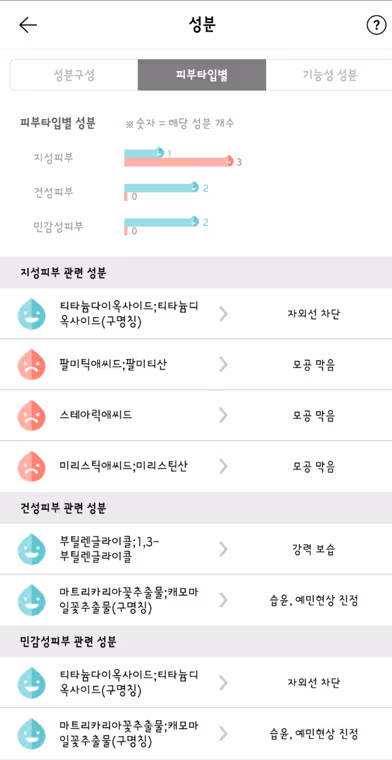
Task: Switch to the 성분구성 tab
Action: click(74, 75)
